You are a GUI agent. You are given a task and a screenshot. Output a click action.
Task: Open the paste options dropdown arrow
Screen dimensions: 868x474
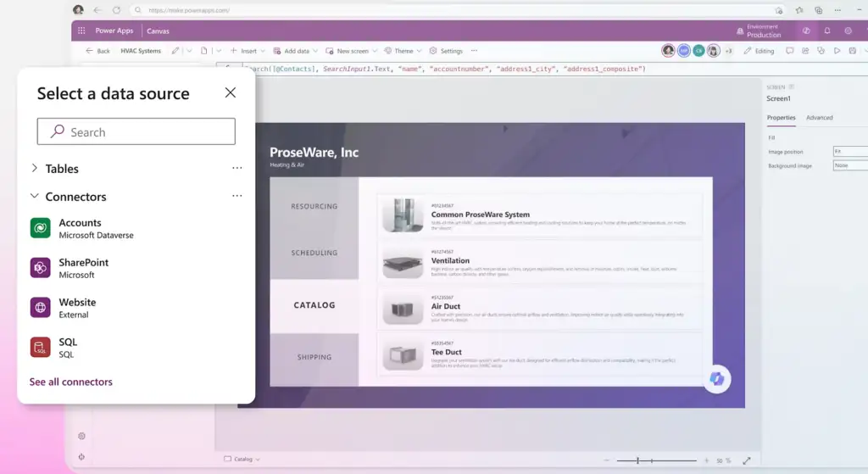point(219,51)
